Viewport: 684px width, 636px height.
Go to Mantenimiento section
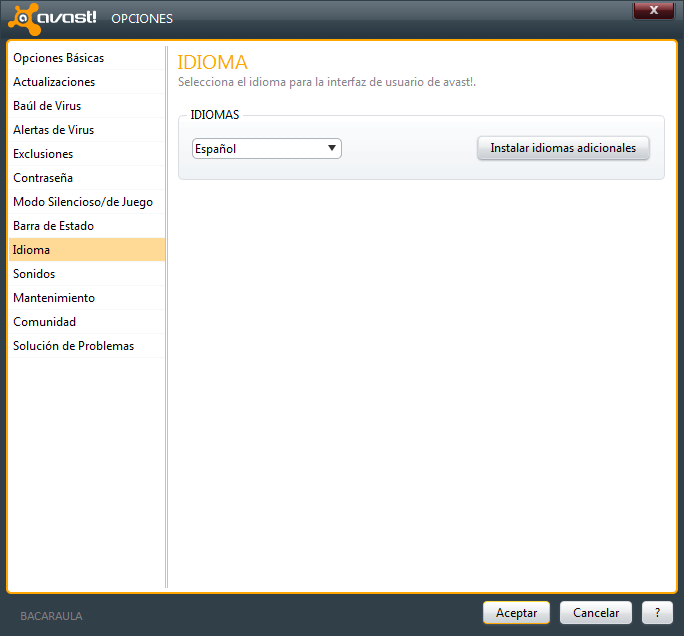coord(54,298)
